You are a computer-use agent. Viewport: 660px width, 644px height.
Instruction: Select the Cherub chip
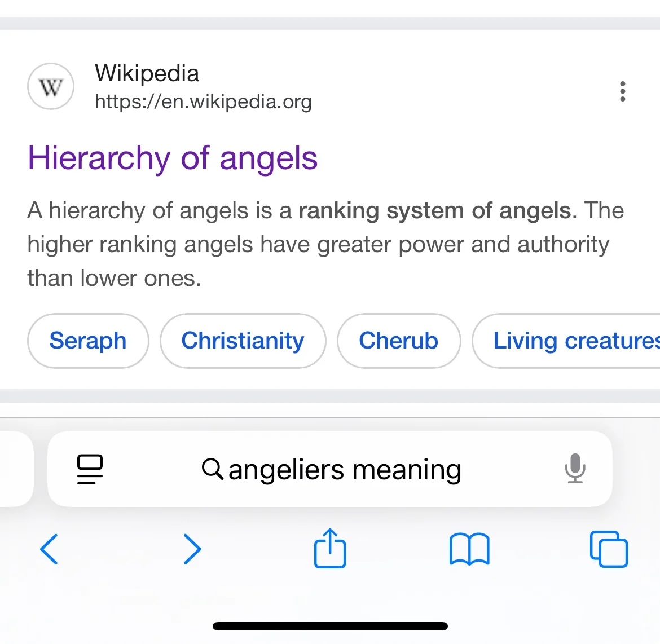click(398, 341)
